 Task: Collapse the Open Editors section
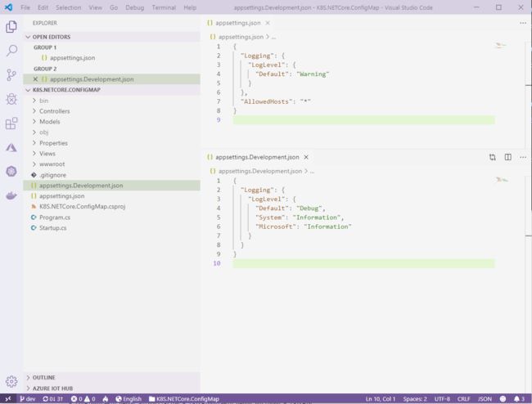[x=112, y=37]
